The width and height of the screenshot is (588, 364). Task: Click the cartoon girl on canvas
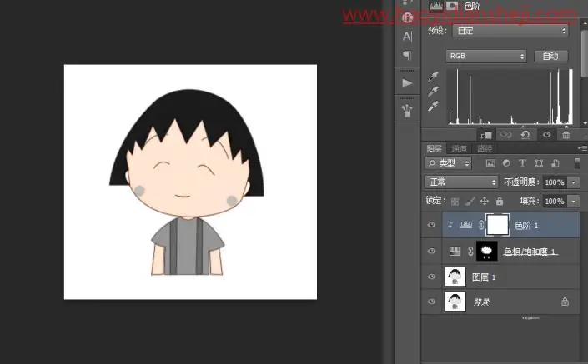coord(187,182)
